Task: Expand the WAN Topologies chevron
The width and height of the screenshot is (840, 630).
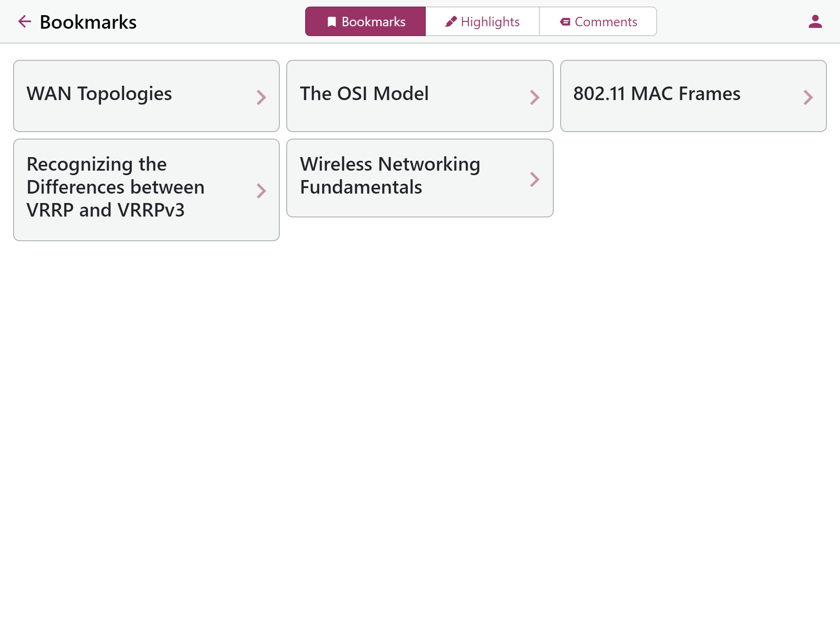Action: [261, 98]
